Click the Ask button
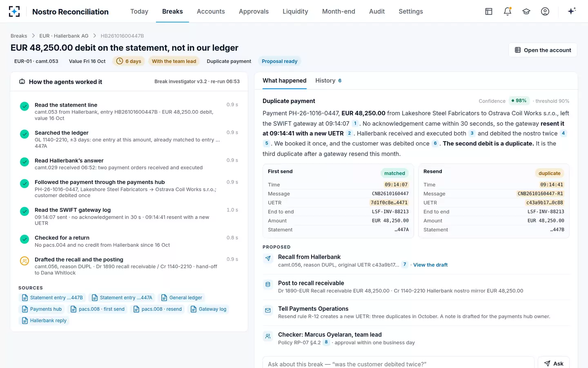 coord(554,364)
